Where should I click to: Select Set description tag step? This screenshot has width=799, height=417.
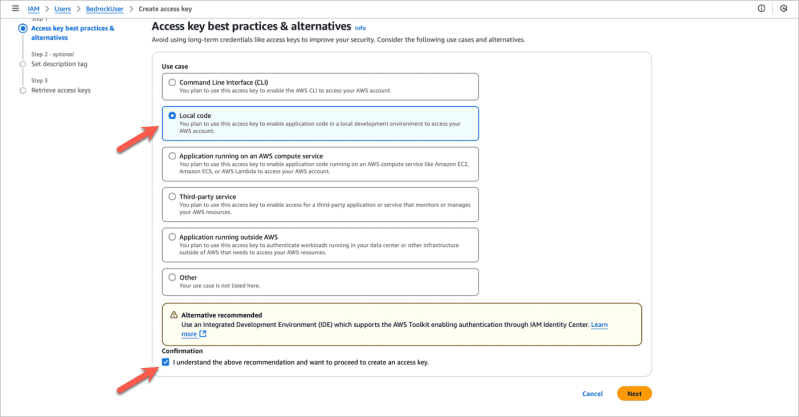point(59,64)
